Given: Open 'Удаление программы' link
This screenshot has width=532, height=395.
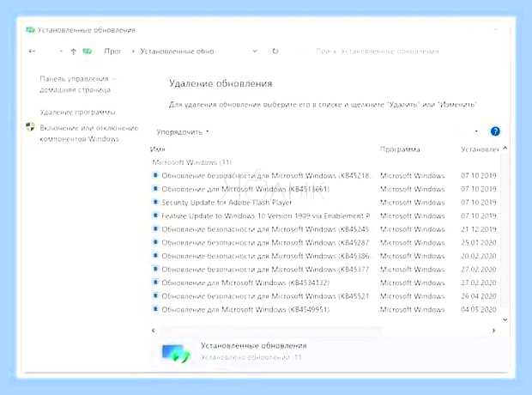Looking at the screenshot, I should (x=77, y=112).
